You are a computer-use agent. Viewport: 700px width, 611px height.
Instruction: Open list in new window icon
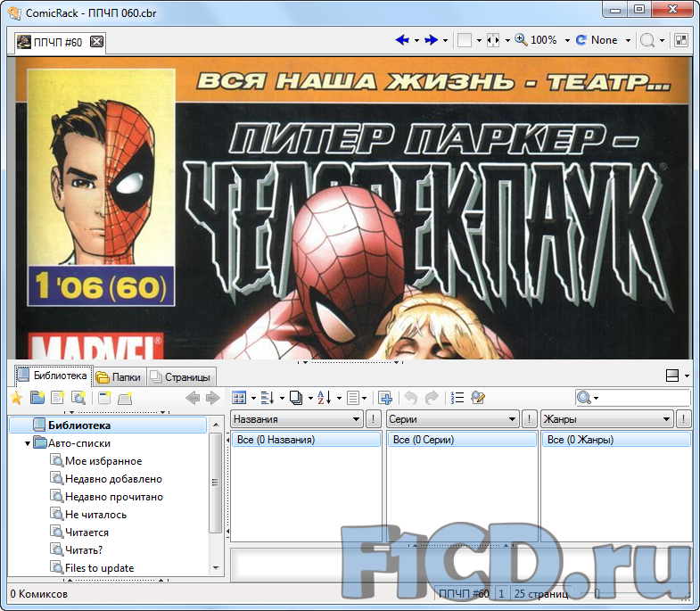[x=104, y=398]
